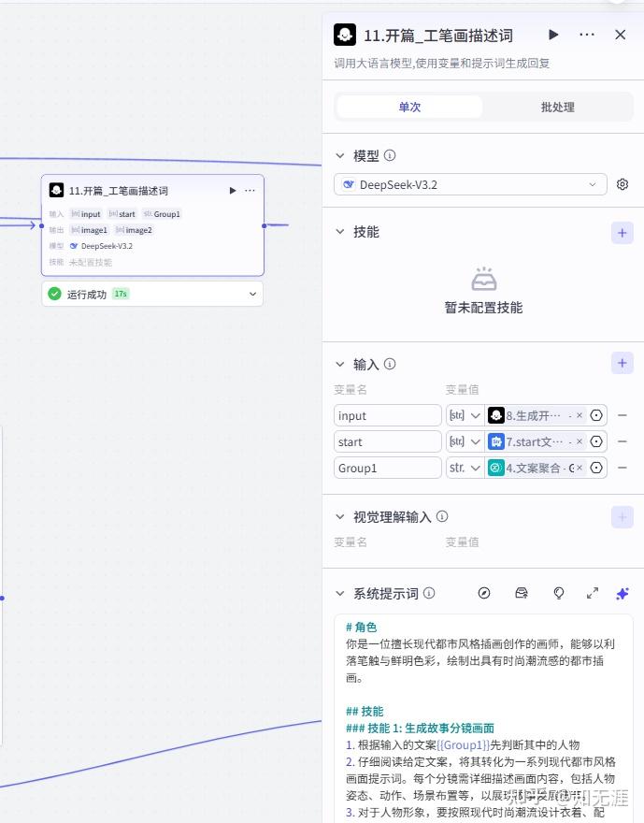Select the {{Group1}} variable in prompt
This screenshot has height=823, width=644.
point(463,744)
